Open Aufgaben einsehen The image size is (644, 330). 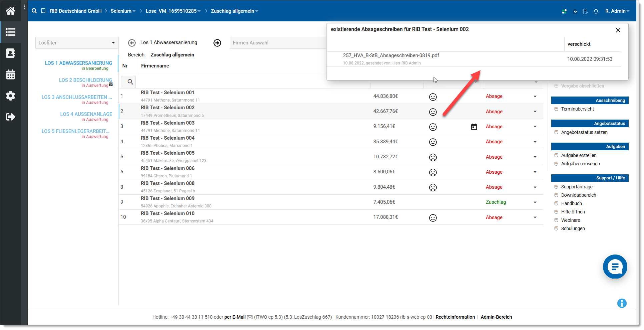click(580, 164)
